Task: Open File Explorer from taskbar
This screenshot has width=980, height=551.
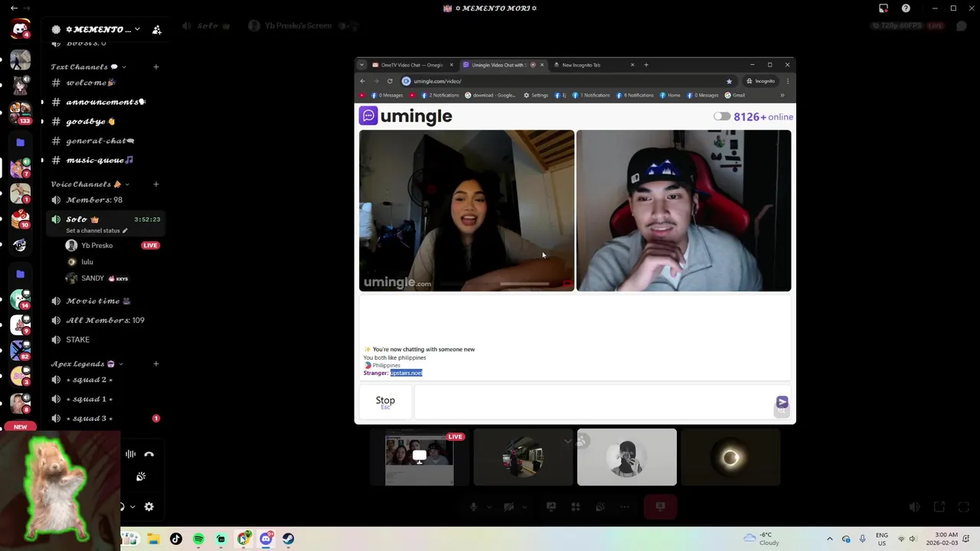Action: tap(153, 539)
